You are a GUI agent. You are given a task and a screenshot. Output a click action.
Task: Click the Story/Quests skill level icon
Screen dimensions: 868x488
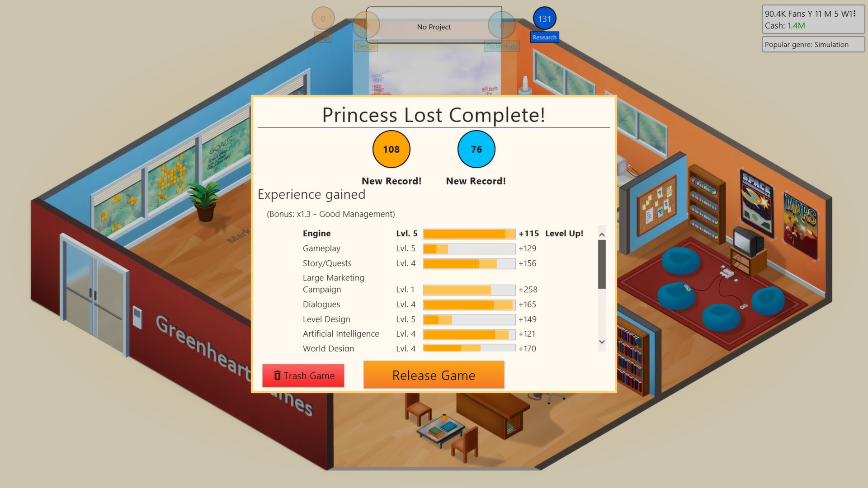(406, 263)
